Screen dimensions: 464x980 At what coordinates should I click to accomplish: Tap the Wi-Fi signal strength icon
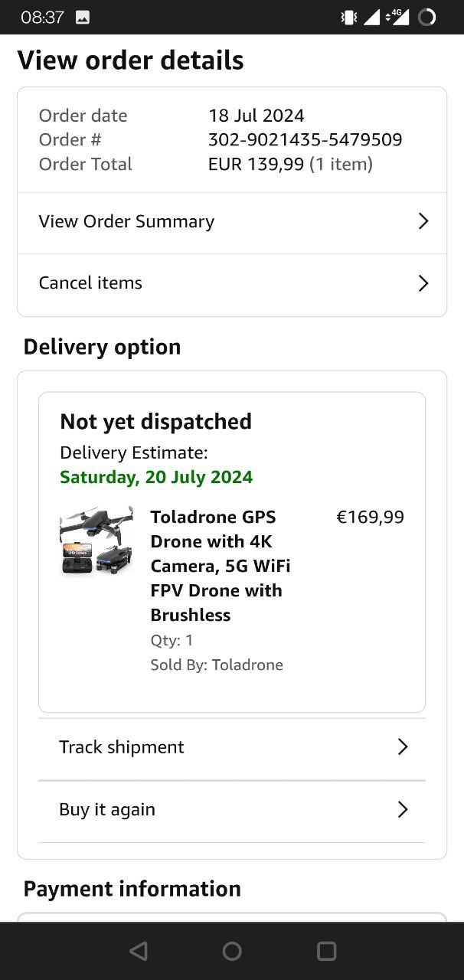coord(372,17)
